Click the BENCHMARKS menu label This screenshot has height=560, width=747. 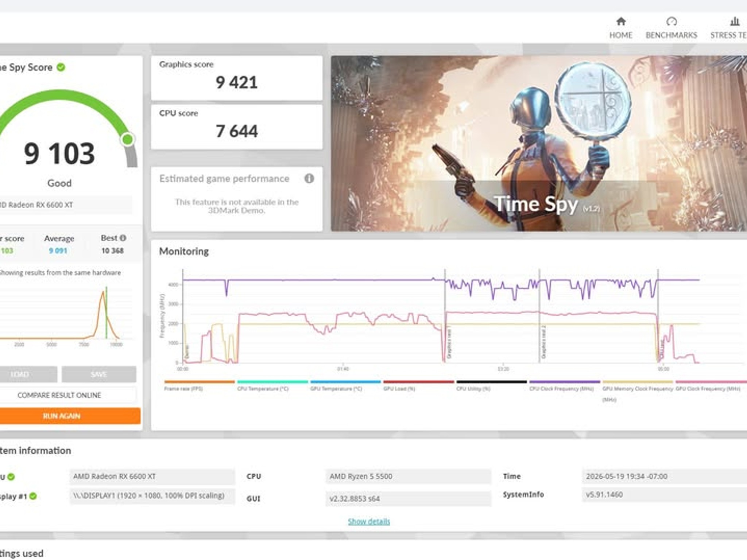coord(671,35)
